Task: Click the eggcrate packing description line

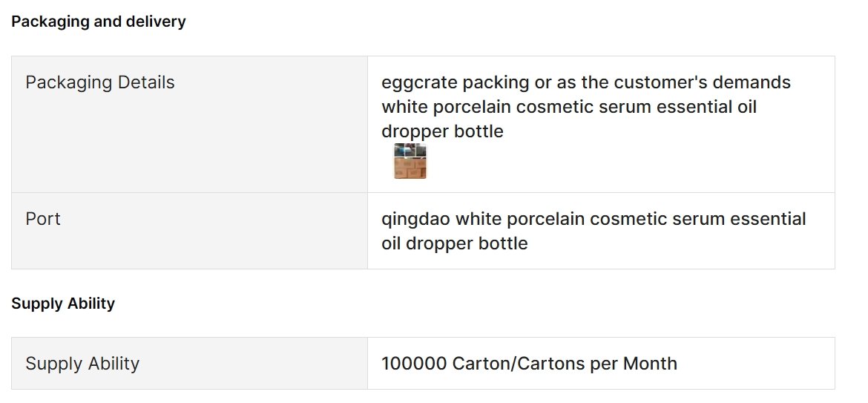Action: tap(585, 82)
